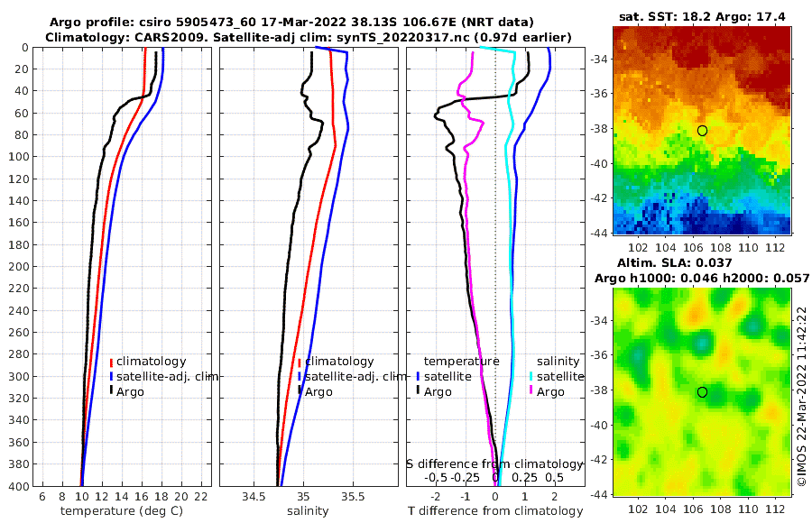
Task: Click the 'Altim. SLA: 0.037' heading
Action: click(674, 262)
